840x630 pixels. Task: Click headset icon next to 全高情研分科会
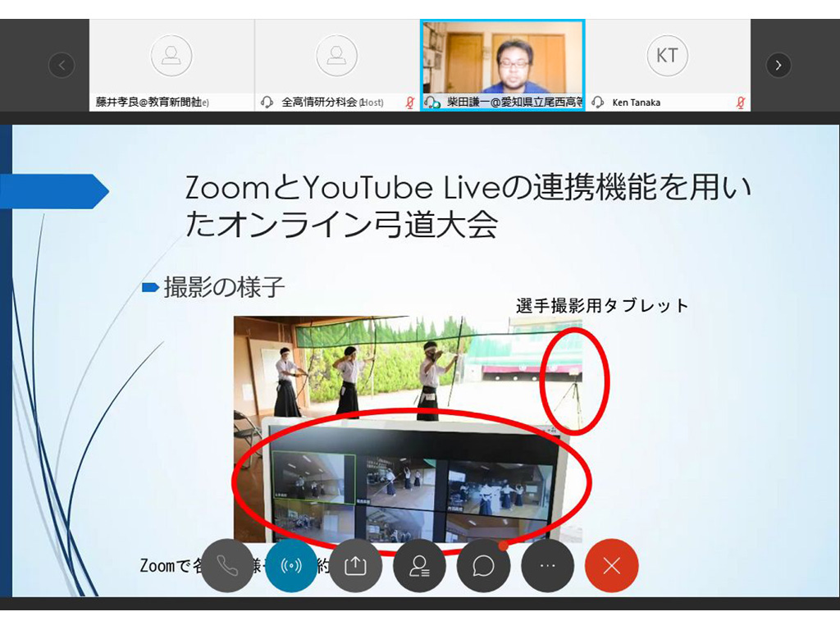click(x=267, y=103)
